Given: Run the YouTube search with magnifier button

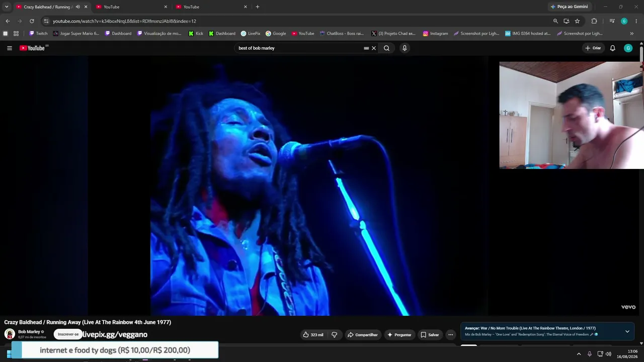Looking at the screenshot, I should point(386,48).
